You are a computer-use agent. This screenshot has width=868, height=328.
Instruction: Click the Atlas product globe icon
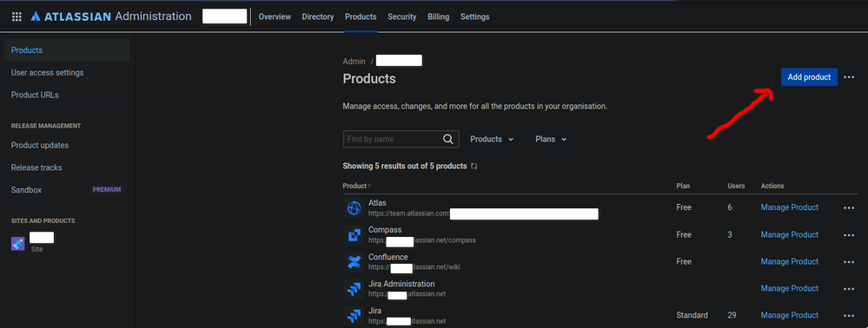pos(354,208)
